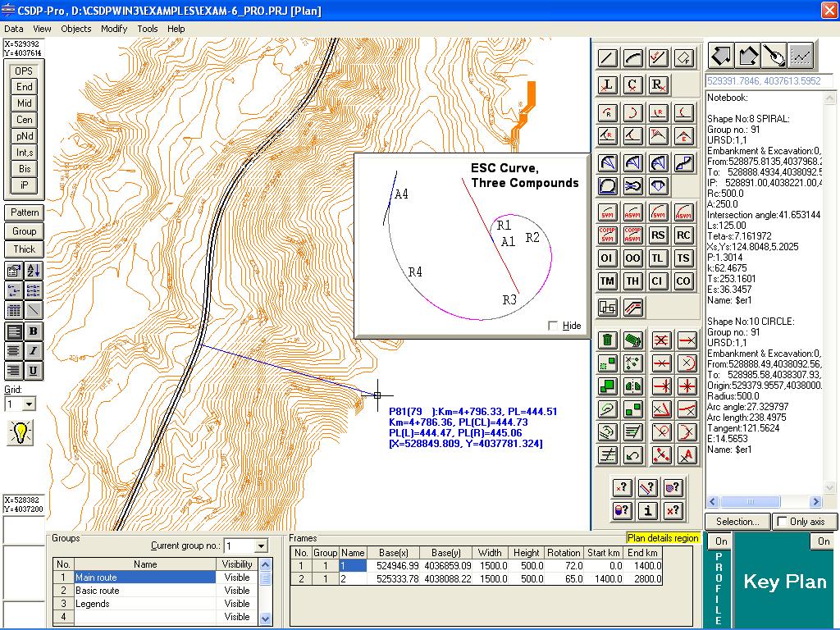
Task: Click the information 'i' query icon
Action: point(647,510)
